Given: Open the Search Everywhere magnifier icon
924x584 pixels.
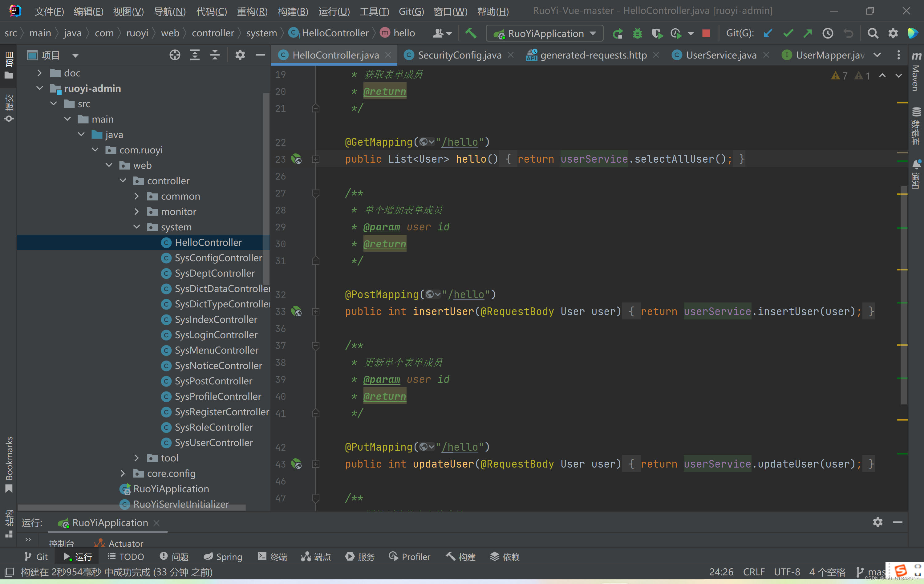Looking at the screenshot, I should point(873,33).
